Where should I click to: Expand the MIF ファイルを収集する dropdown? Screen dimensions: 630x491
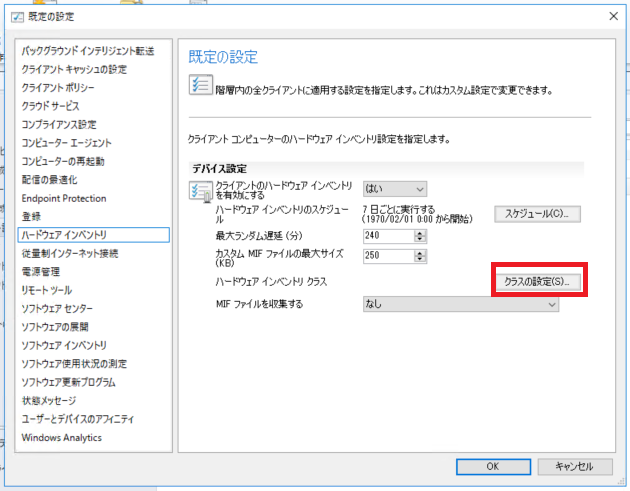pos(460,304)
